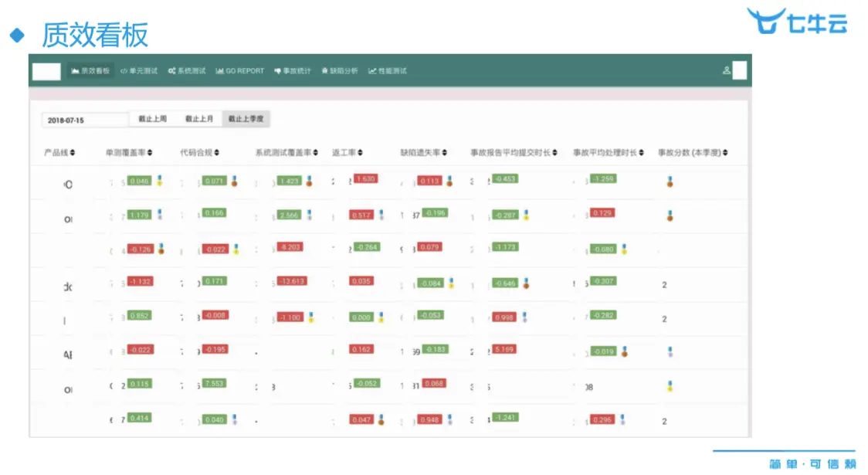Click the gold medal beside 0.046

[x=159, y=181]
